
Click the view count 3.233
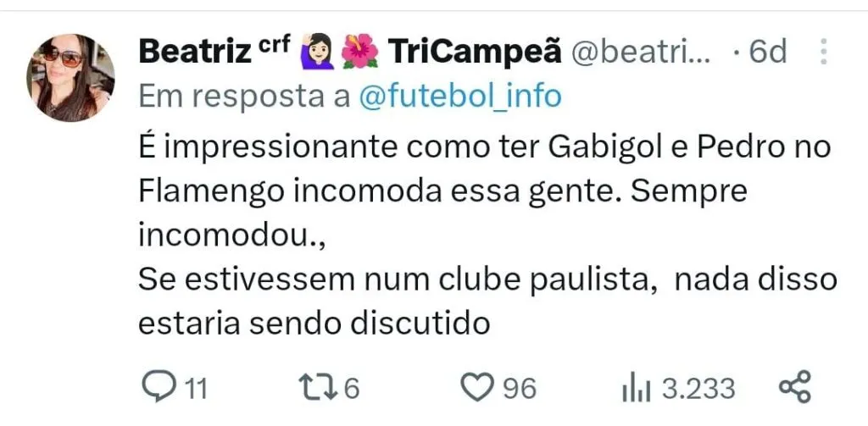pyautogui.click(x=699, y=389)
